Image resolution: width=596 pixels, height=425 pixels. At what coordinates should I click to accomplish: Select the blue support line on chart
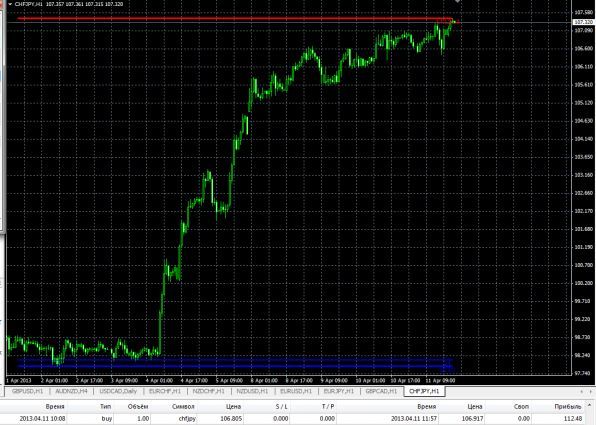[235, 366]
